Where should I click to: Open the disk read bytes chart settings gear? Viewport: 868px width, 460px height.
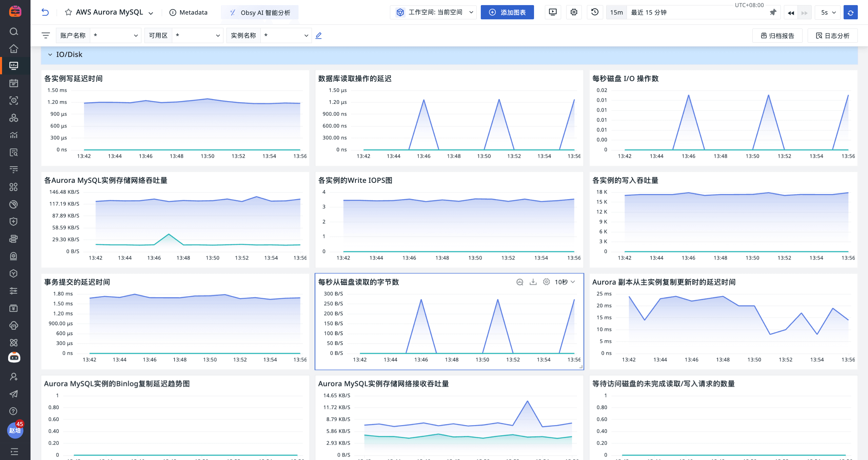point(546,282)
